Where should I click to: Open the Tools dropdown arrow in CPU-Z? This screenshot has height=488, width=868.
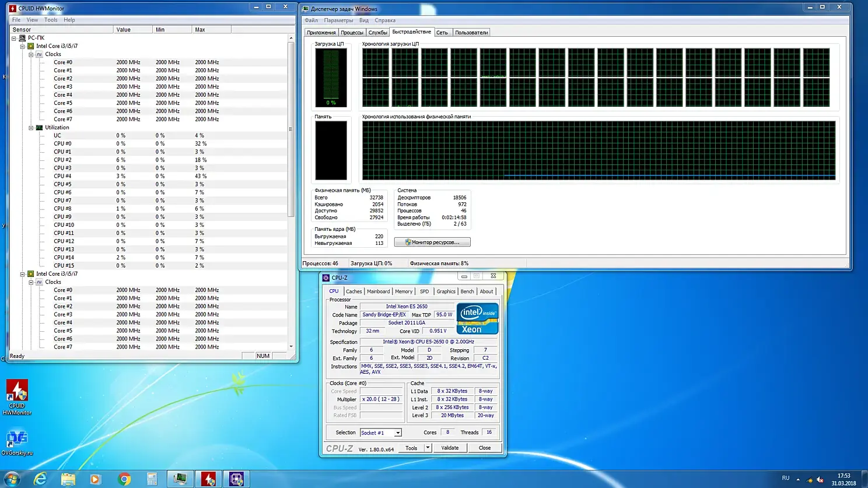point(428,448)
